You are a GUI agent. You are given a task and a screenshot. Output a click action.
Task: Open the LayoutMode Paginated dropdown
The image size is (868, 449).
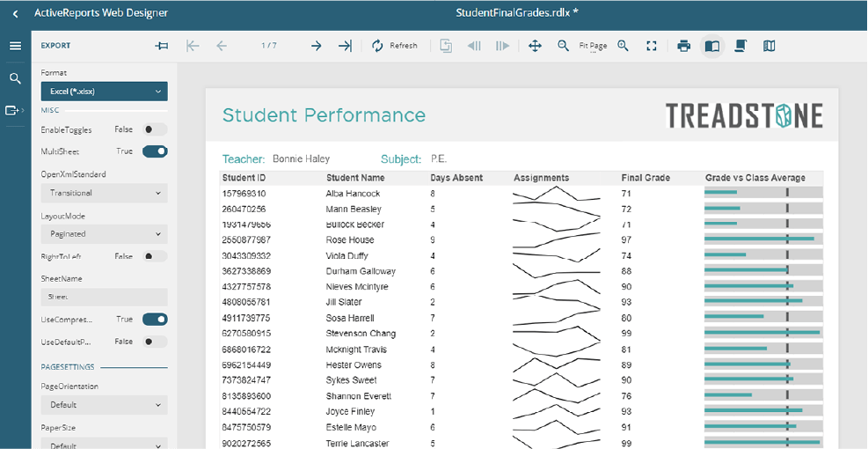point(104,234)
